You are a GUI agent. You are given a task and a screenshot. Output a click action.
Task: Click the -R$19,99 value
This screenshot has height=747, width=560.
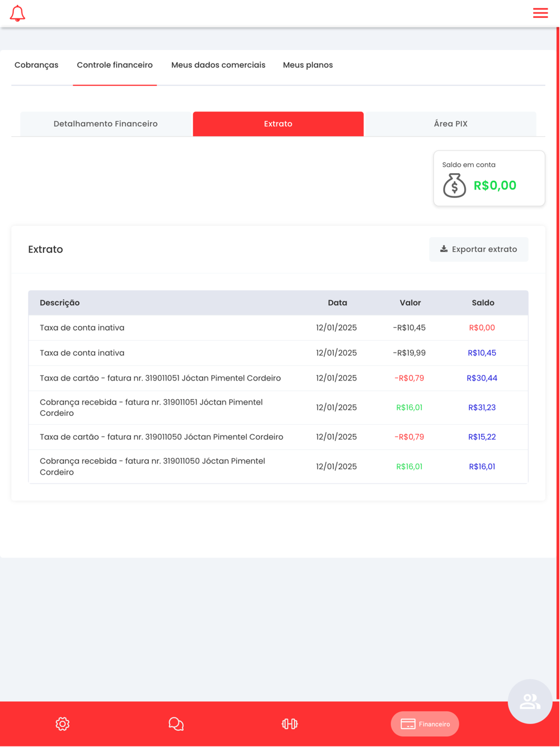tap(409, 353)
